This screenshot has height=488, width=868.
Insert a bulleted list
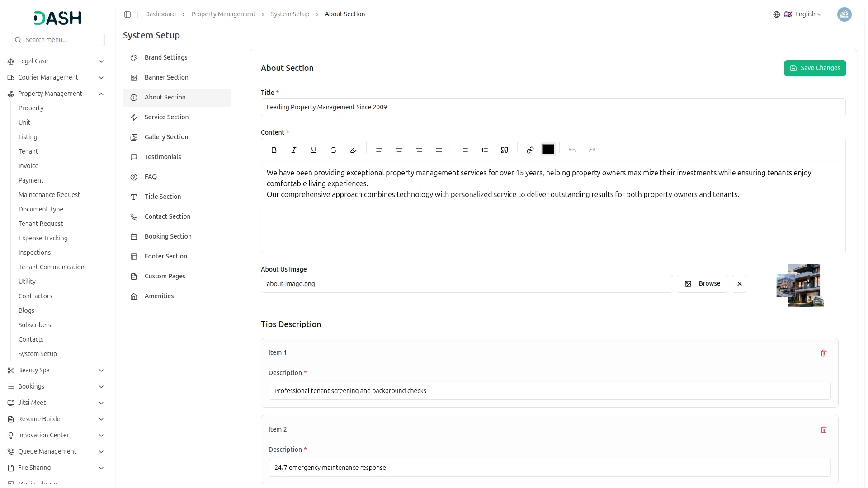(x=465, y=150)
